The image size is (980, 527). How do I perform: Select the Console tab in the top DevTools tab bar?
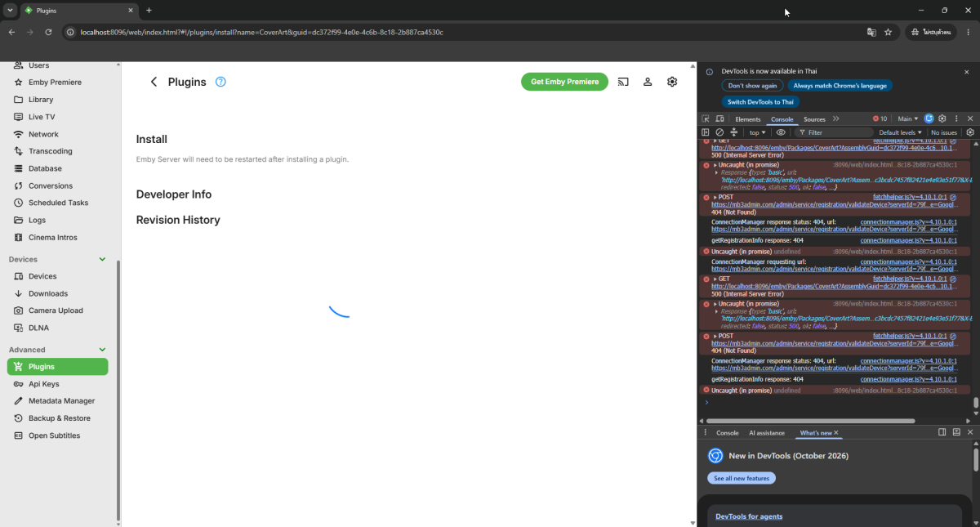(782, 119)
